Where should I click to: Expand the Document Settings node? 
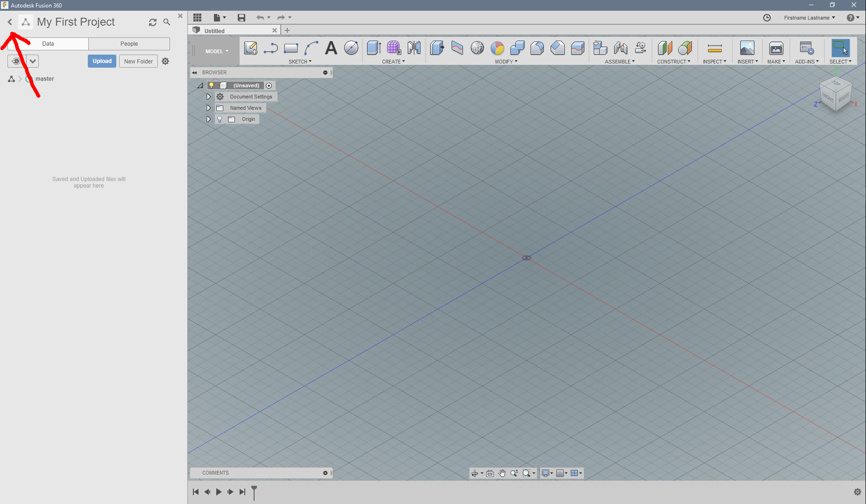(208, 97)
